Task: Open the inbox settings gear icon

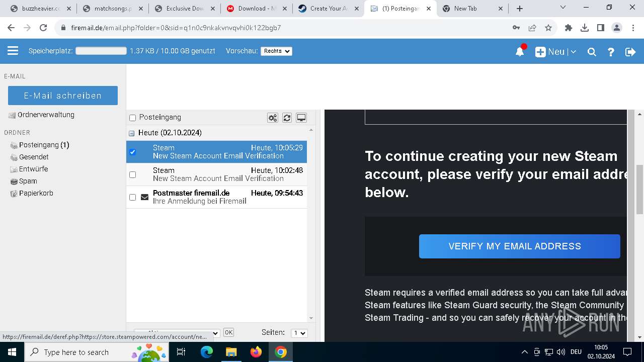Action: tap(273, 118)
